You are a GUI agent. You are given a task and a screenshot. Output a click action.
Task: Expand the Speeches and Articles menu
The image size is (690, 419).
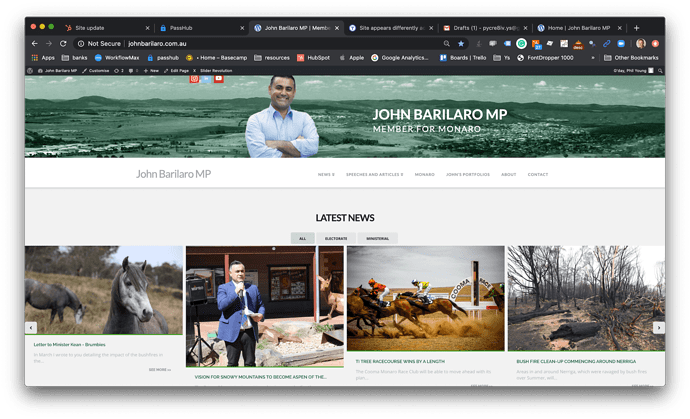coord(374,175)
